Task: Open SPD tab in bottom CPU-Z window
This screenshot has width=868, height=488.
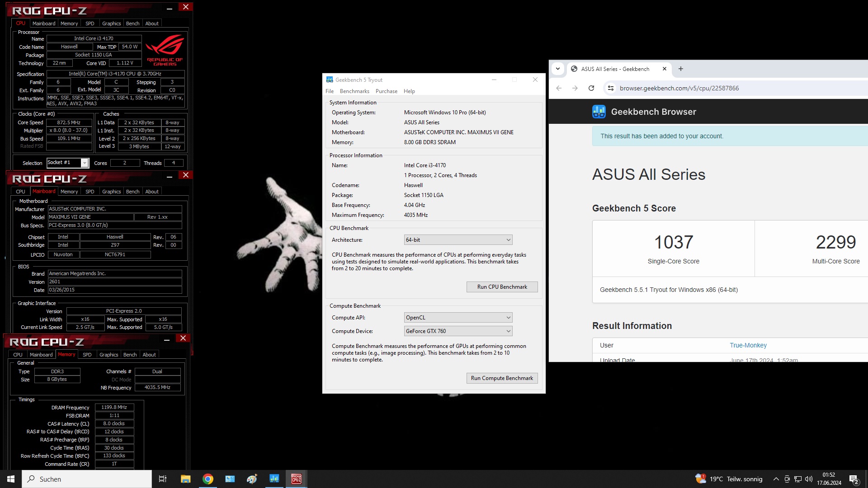Action: tap(87, 355)
